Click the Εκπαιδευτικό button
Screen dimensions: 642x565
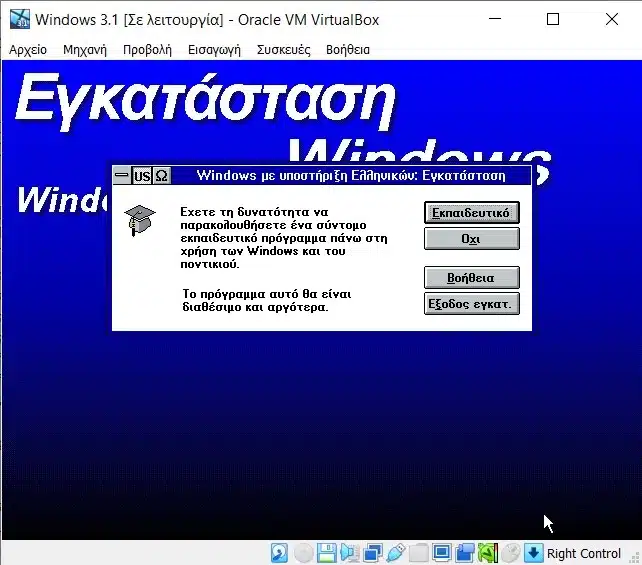pyautogui.click(x=472, y=212)
